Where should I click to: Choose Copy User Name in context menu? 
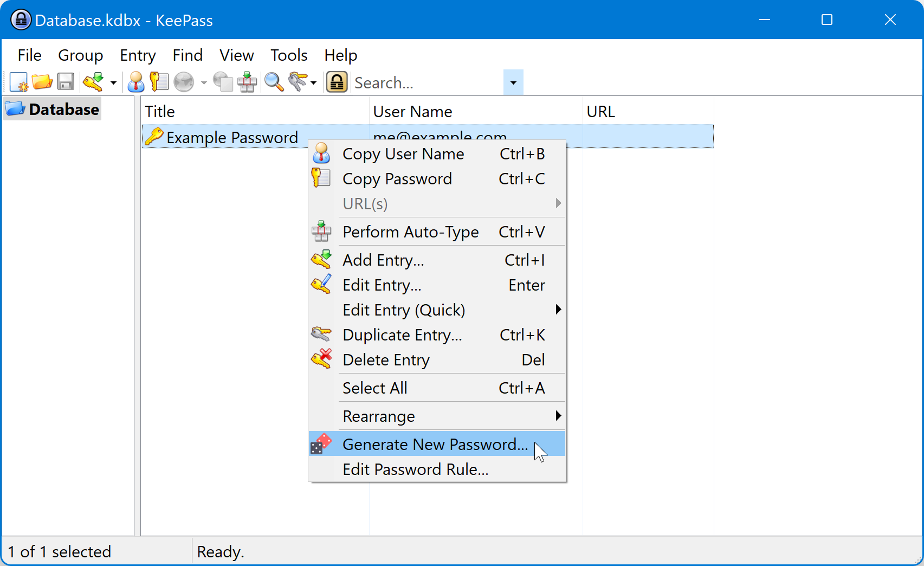(x=437, y=154)
